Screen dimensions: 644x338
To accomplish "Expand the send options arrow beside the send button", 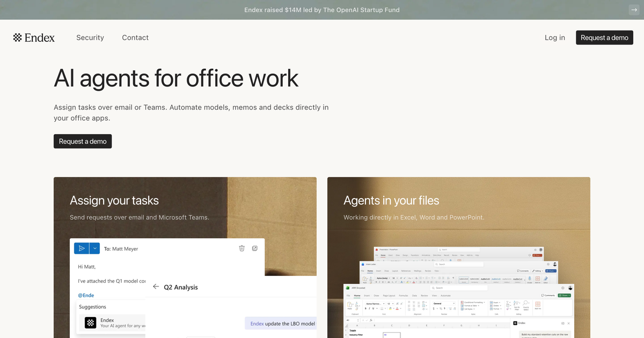I will click(x=94, y=248).
